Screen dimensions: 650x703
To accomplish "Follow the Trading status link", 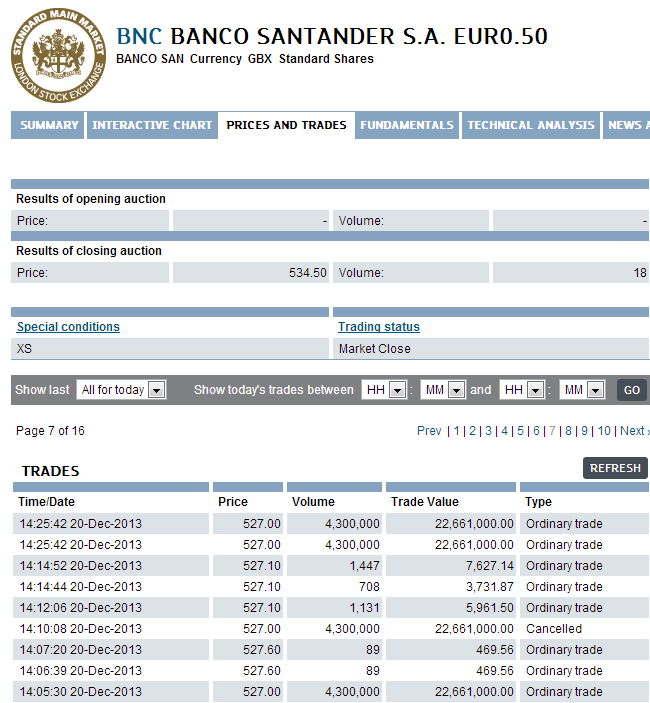I will 379,327.
